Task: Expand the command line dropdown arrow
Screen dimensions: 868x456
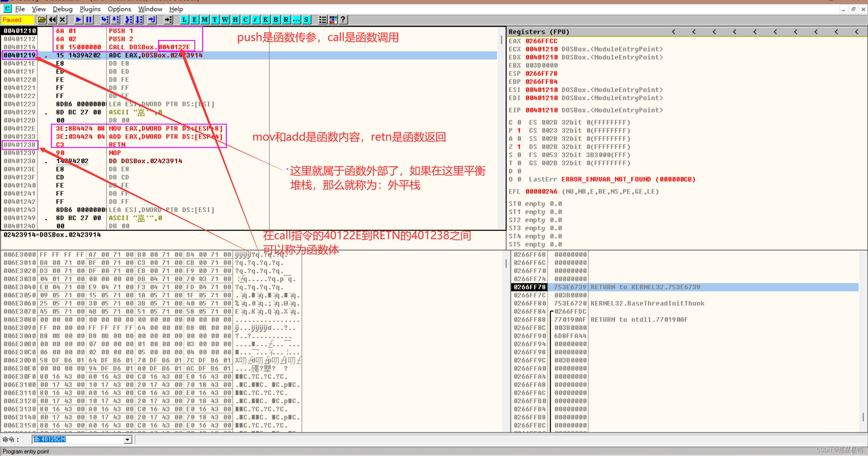Action: (127, 439)
